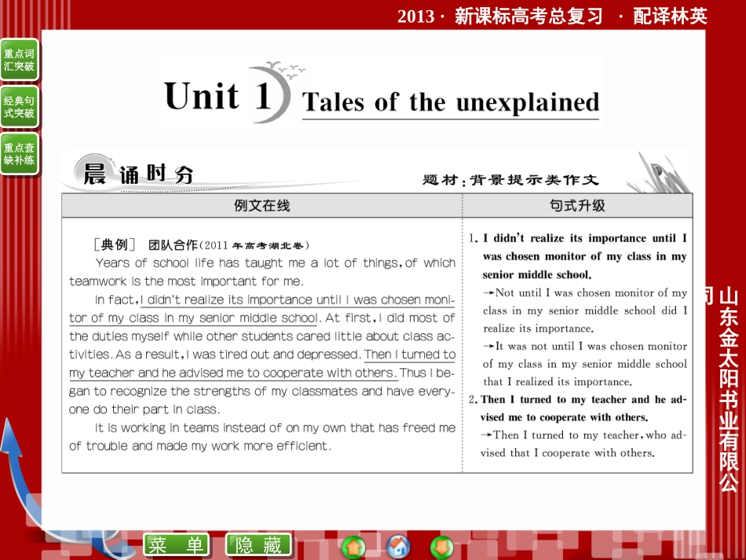
Task: Open the 菜单 menu button
Action: (176, 545)
